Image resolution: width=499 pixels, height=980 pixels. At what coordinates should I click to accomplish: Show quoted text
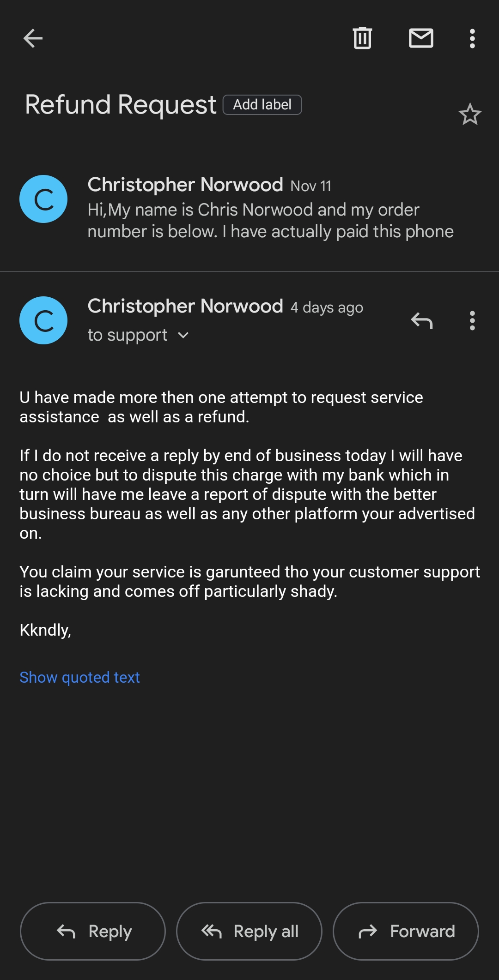tap(79, 677)
